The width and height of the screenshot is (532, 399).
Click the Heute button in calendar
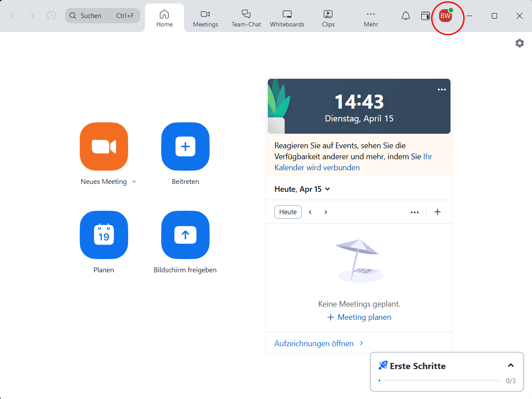288,212
